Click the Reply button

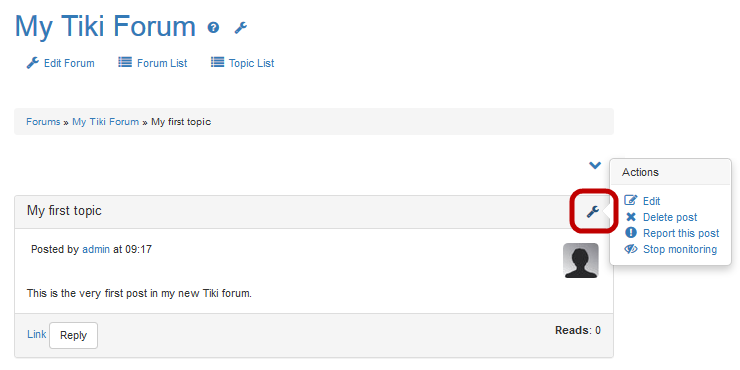point(74,336)
